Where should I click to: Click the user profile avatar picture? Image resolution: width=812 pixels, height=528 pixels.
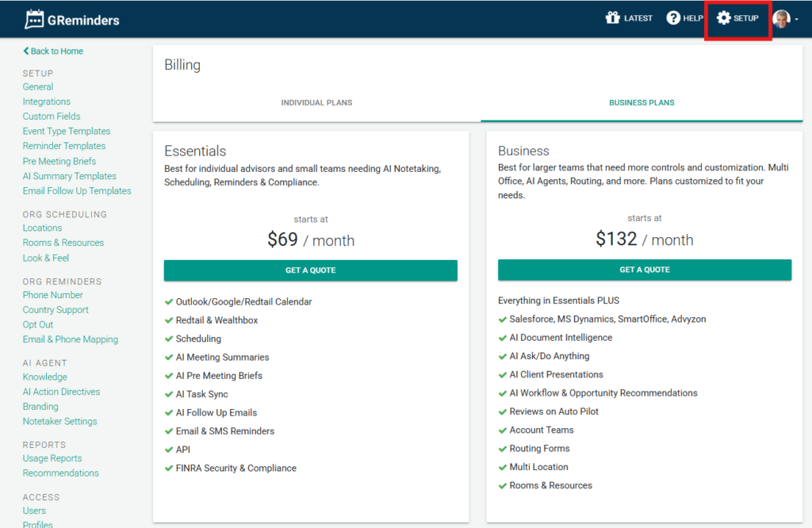781,19
